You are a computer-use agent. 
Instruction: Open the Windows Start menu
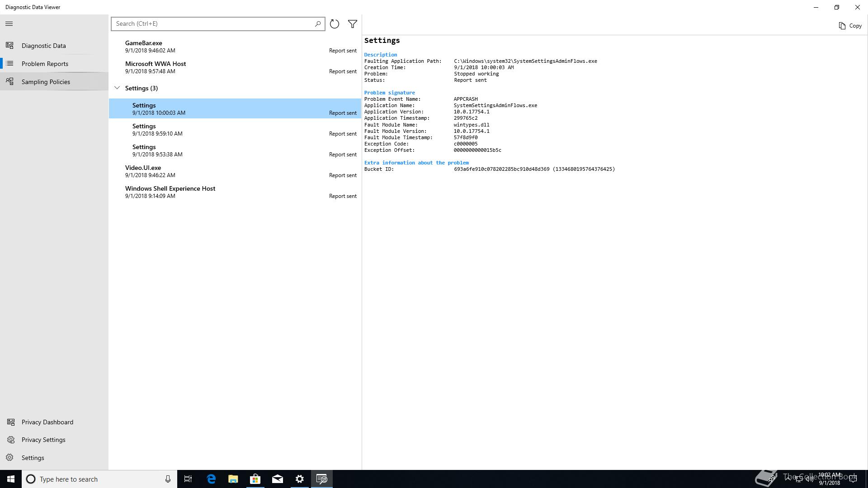coord(11,479)
